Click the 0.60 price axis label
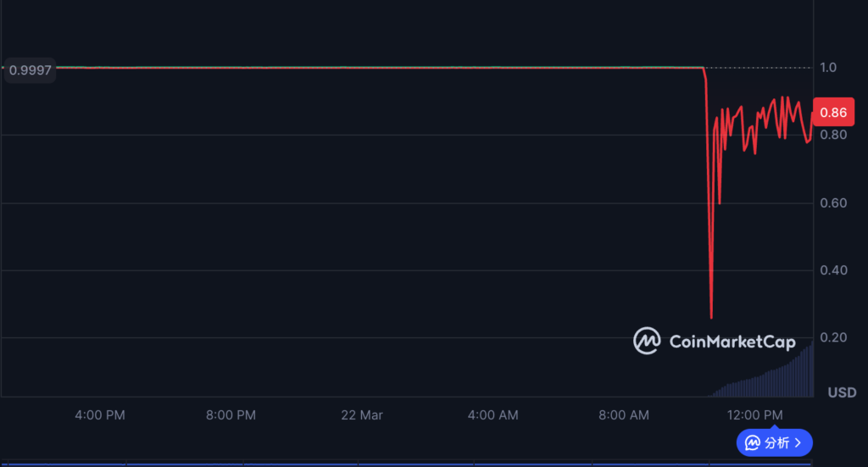 tap(832, 203)
